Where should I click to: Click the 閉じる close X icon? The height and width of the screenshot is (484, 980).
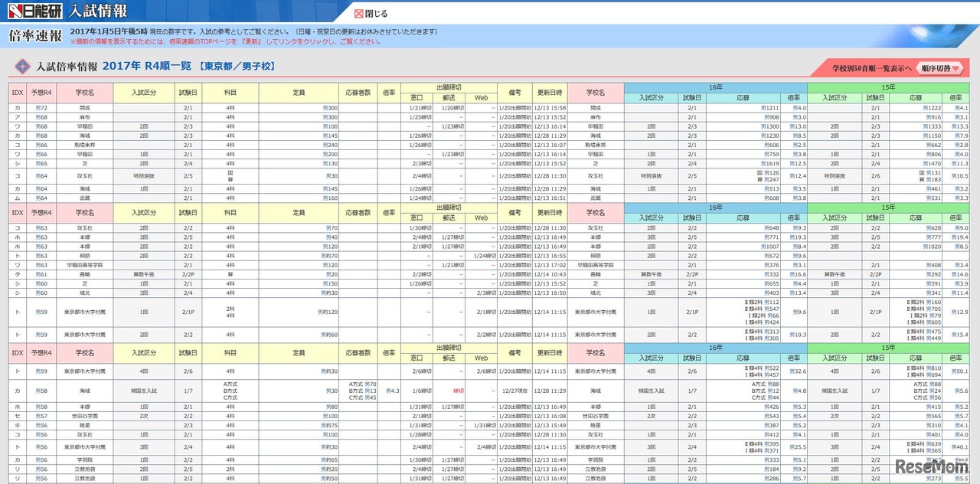(x=359, y=13)
